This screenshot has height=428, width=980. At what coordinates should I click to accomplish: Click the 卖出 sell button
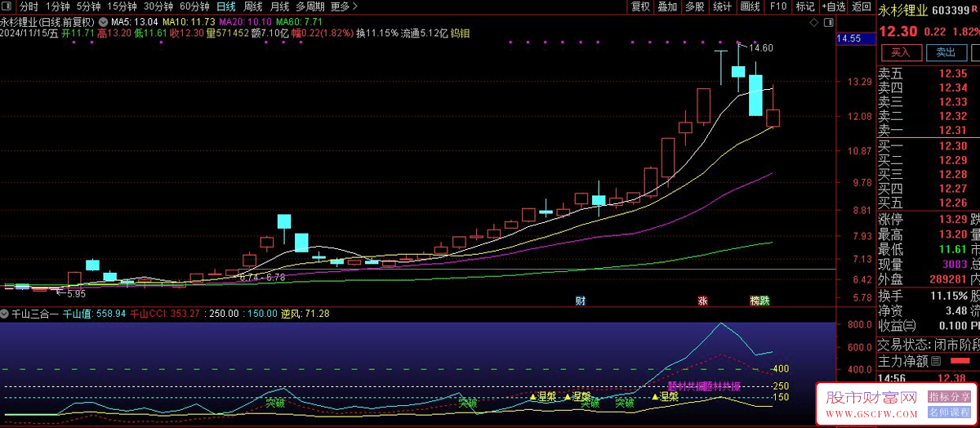pos(946,52)
